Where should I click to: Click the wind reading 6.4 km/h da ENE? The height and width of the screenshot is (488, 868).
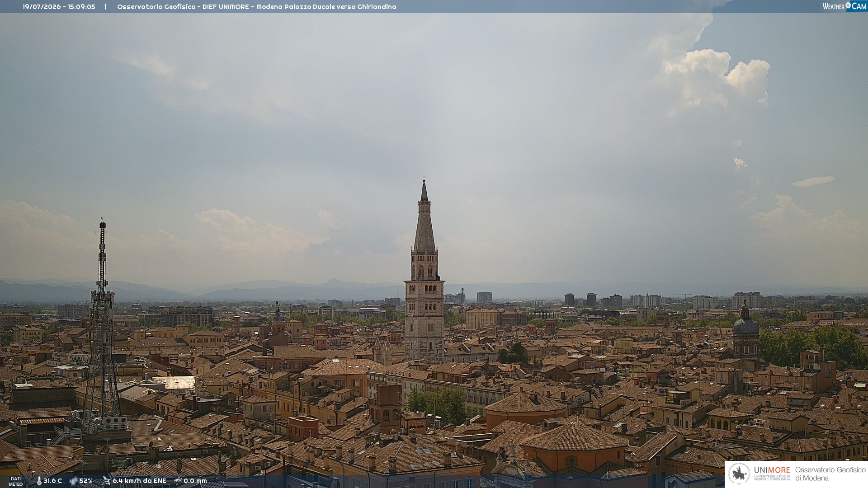pos(139,481)
